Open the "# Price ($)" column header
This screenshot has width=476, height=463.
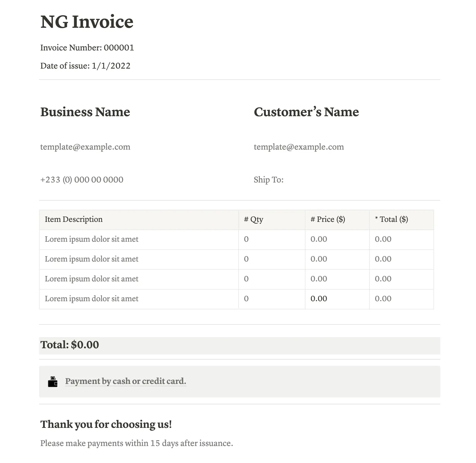pos(328,219)
